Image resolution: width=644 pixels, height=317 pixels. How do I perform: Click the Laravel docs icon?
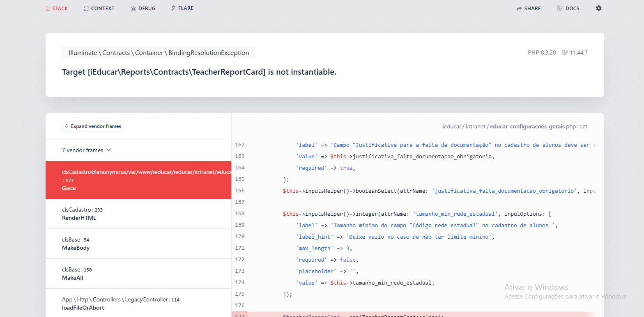point(560,8)
